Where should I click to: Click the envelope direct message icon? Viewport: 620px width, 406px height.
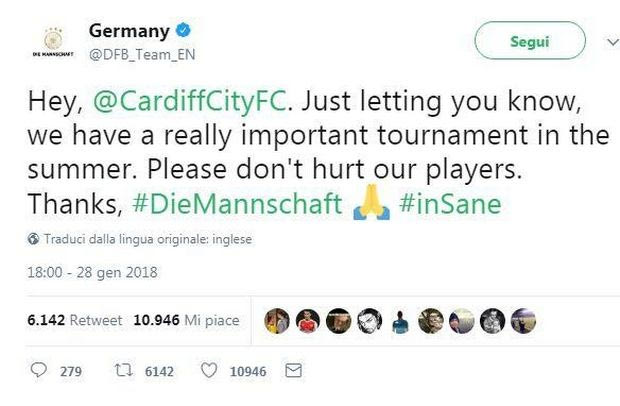pos(294,371)
